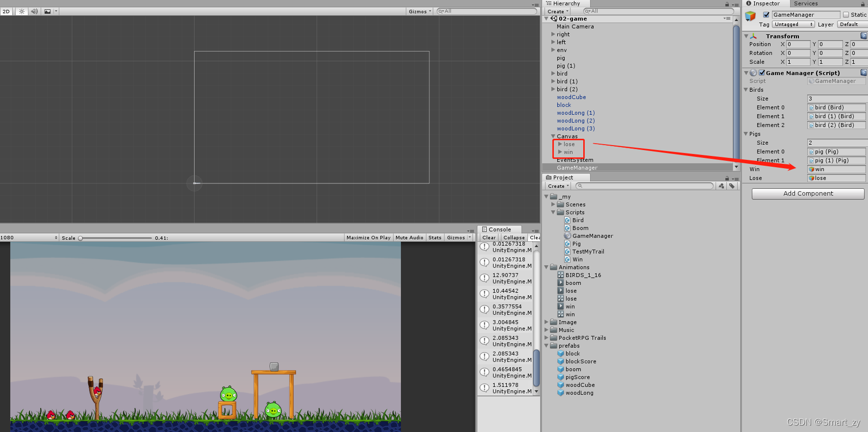Toggle GameManager object active checkbox
This screenshot has height=432, width=868.
[766, 15]
